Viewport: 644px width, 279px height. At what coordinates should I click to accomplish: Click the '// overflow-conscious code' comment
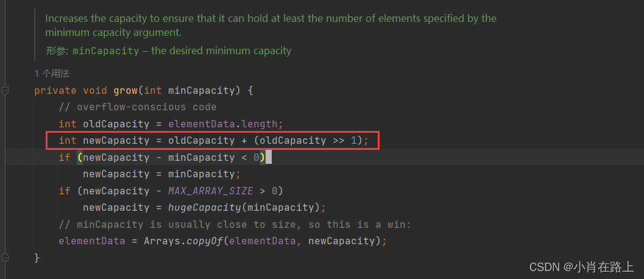tap(138, 107)
